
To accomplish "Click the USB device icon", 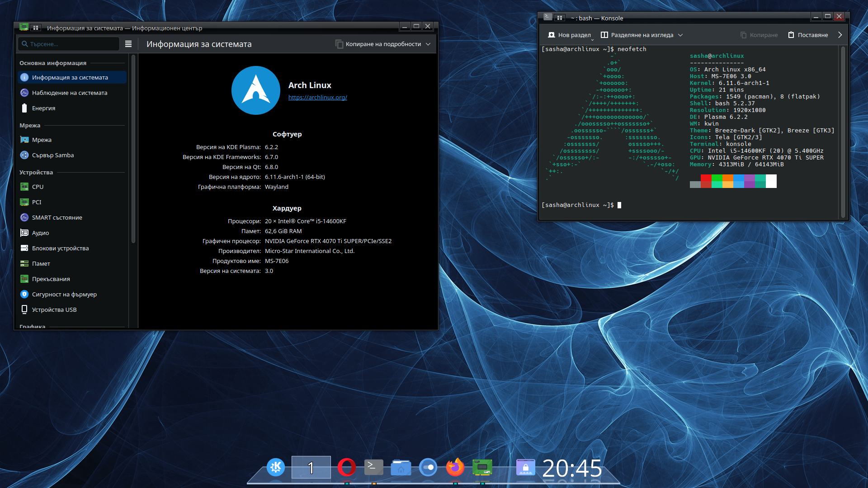I will 24,310.
